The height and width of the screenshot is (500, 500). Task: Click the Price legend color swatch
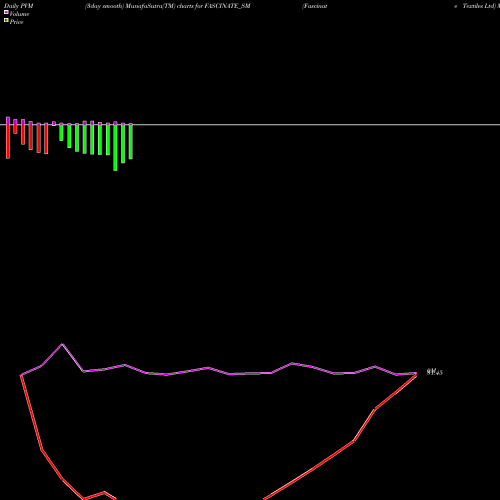(6, 20)
